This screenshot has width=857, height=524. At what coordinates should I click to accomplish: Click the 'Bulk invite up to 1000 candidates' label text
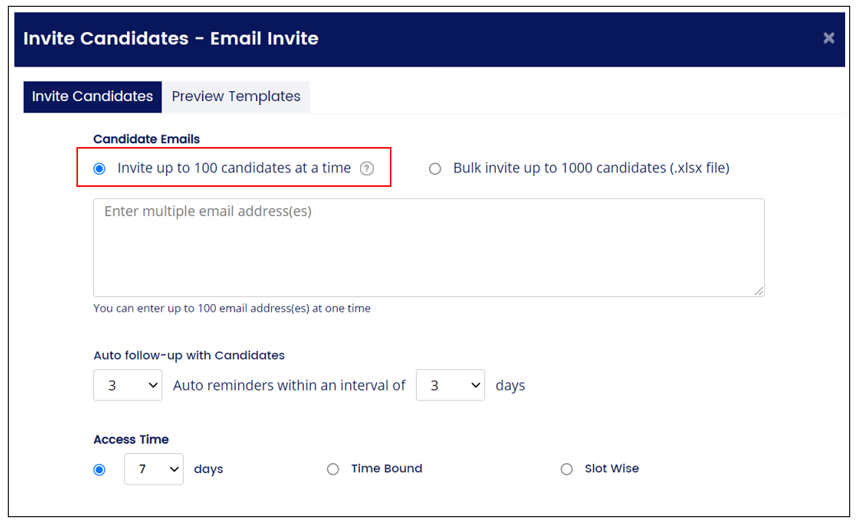click(x=591, y=168)
